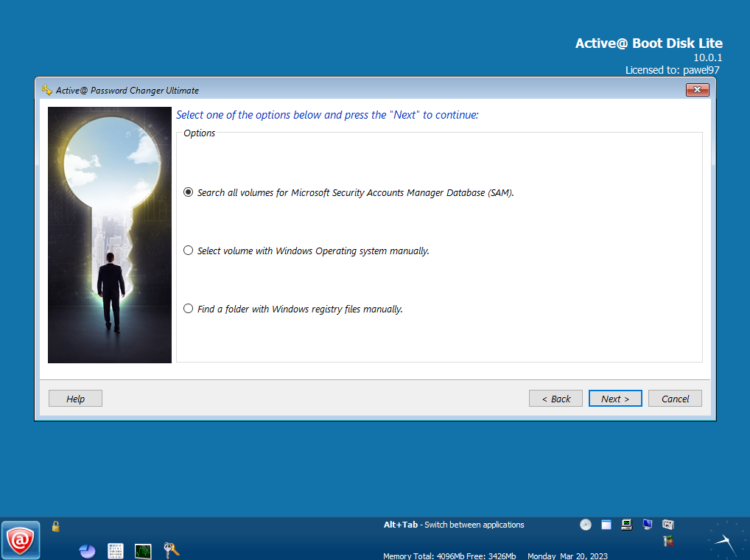Click the Memory Total status text
This screenshot has width=750, height=560.
pyautogui.click(x=449, y=556)
